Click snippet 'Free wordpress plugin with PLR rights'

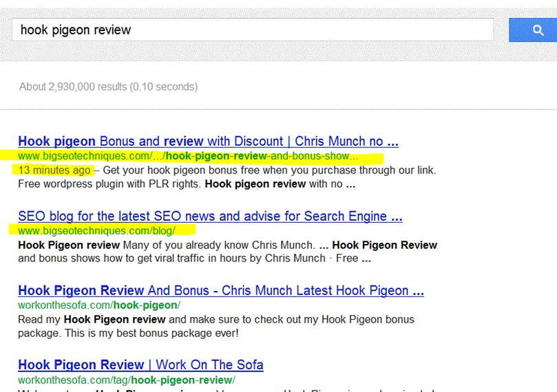pyautogui.click(x=109, y=184)
